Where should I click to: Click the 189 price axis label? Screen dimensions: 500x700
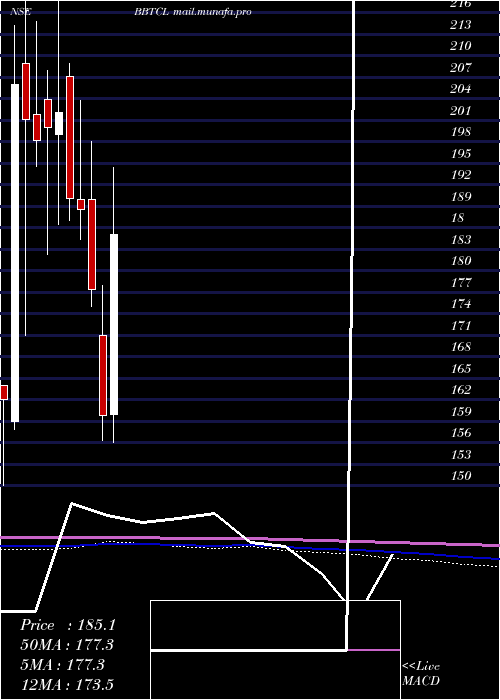(x=461, y=196)
